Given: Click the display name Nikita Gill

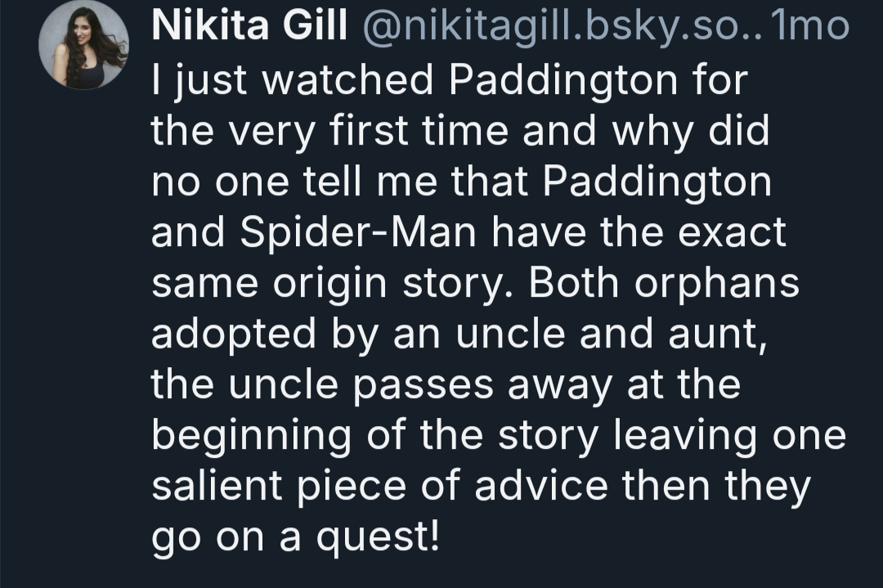Looking at the screenshot, I should tap(249, 26).
